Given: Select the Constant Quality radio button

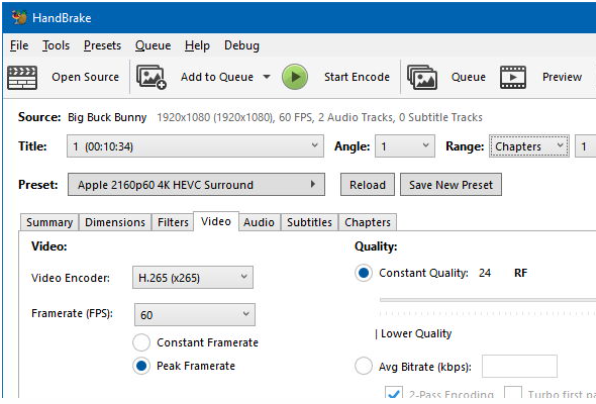Looking at the screenshot, I should (x=363, y=273).
